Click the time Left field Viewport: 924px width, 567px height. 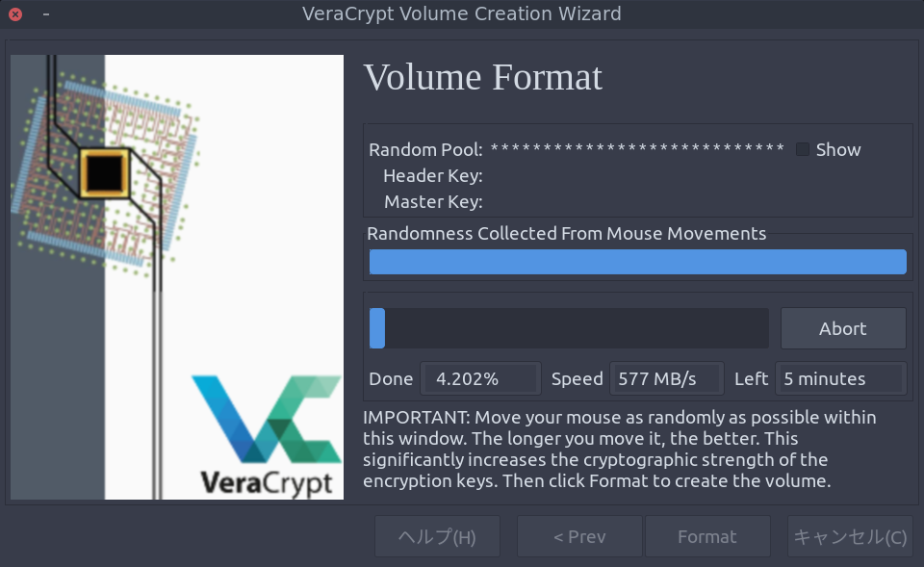840,378
